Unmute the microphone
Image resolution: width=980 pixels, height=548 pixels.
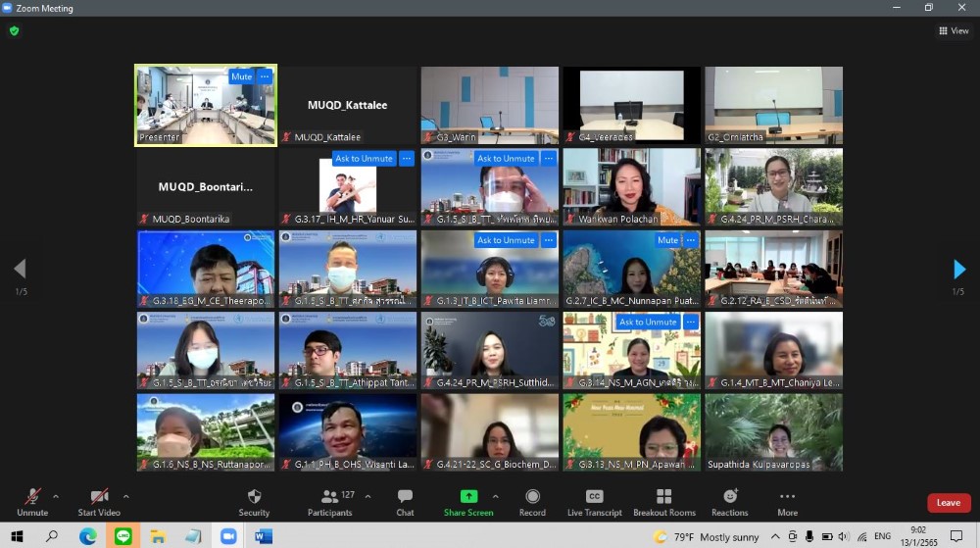click(x=32, y=502)
